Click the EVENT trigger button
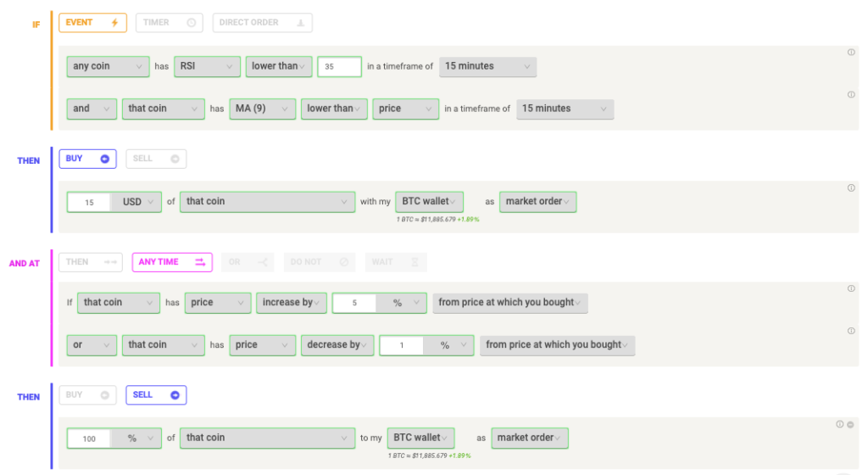Image resolution: width=868 pixels, height=475 pixels. click(x=92, y=23)
